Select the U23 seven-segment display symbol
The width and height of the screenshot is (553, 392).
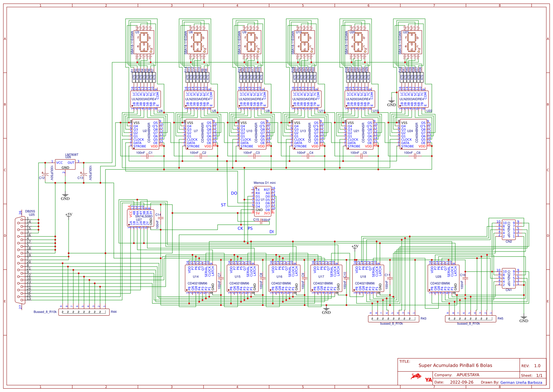point(412,43)
